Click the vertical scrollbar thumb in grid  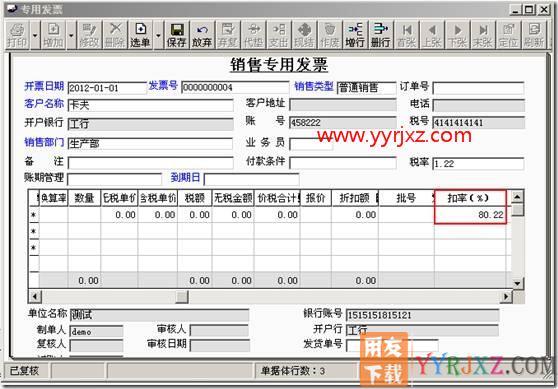[x=517, y=209]
